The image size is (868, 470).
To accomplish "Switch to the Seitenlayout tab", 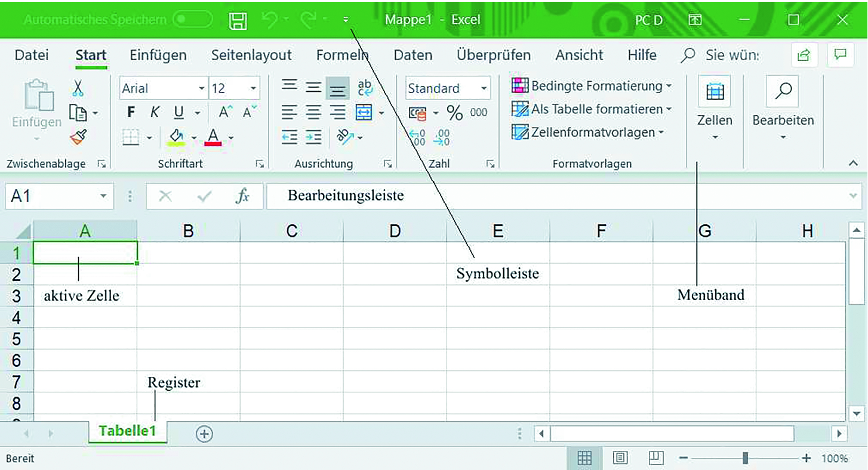I will click(251, 55).
